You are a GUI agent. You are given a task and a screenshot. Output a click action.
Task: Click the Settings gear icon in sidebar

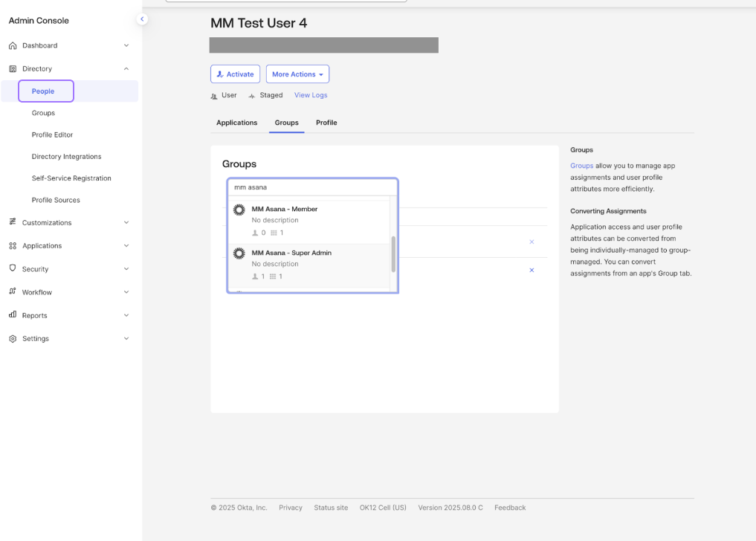13,339
